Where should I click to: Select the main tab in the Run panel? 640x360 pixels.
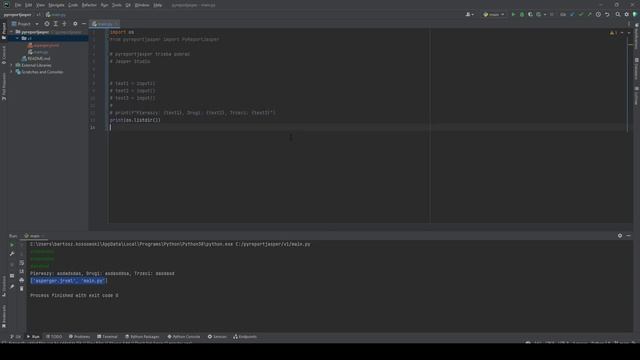click(x=34, y=236)
